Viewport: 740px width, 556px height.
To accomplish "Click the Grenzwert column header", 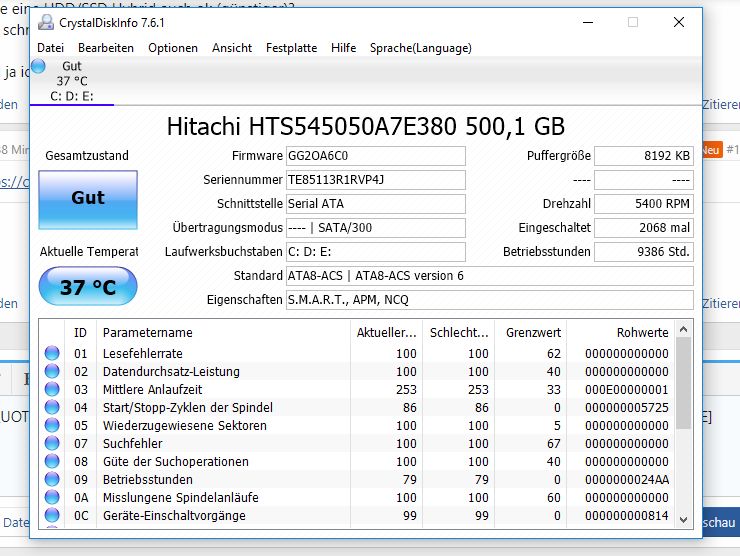I will tap(530, 332).
